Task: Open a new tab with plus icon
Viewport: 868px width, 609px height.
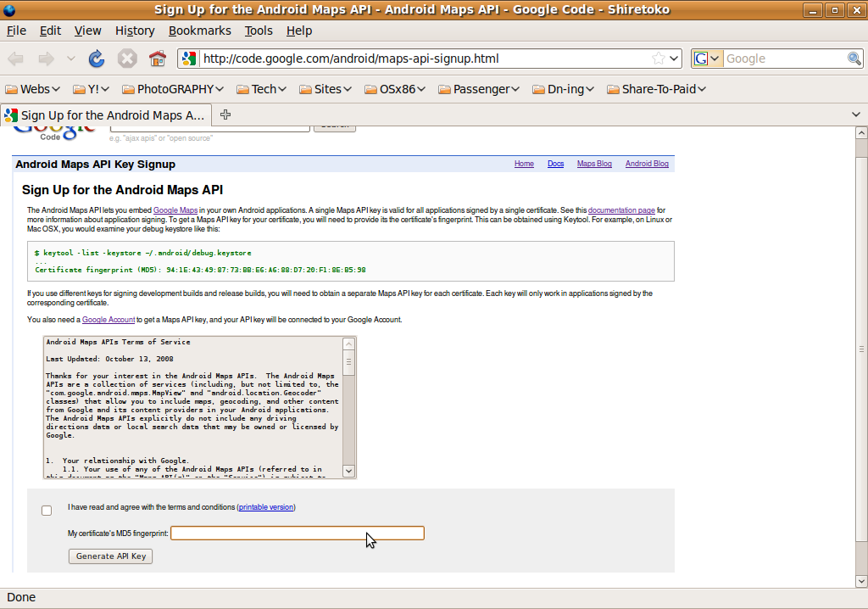Action: click(x=225, y=115)
